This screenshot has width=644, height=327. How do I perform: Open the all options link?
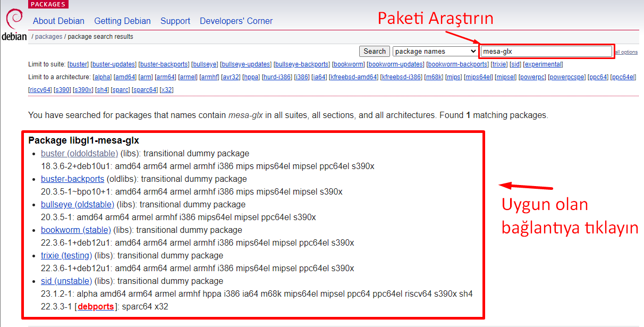click(625, 52)
